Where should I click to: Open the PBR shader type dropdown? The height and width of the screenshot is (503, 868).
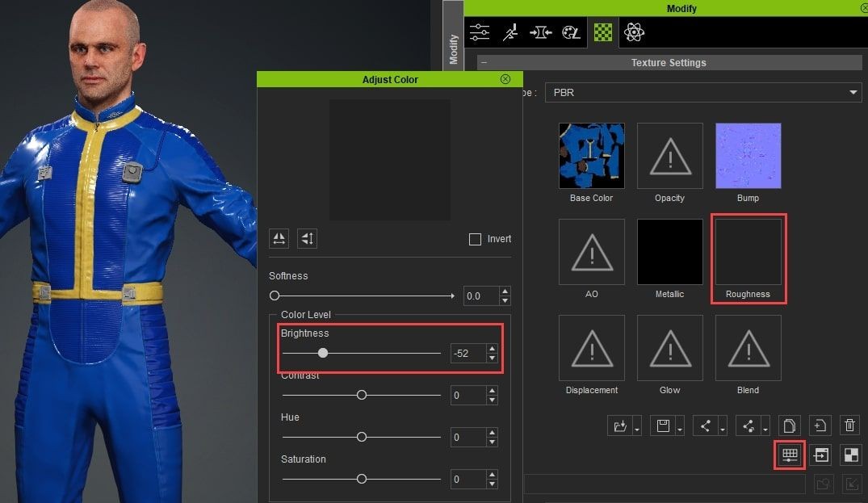pyautogui.click(x=702, y=93)
